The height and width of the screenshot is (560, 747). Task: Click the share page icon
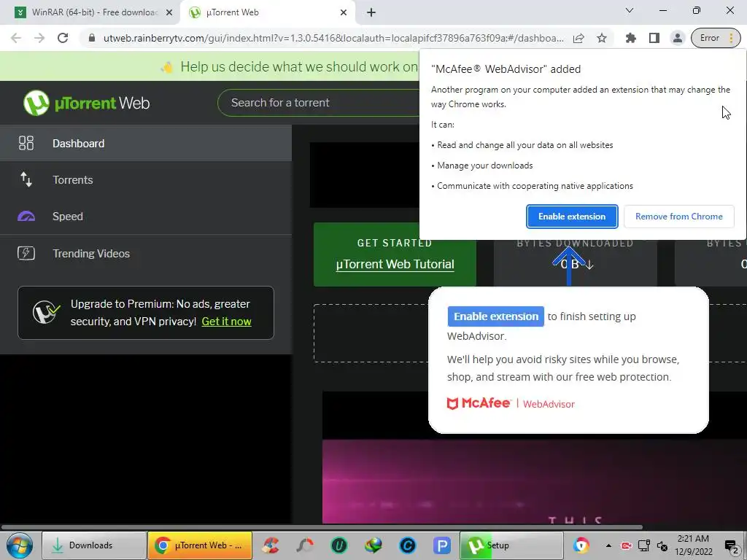click(x=578, y=38)
